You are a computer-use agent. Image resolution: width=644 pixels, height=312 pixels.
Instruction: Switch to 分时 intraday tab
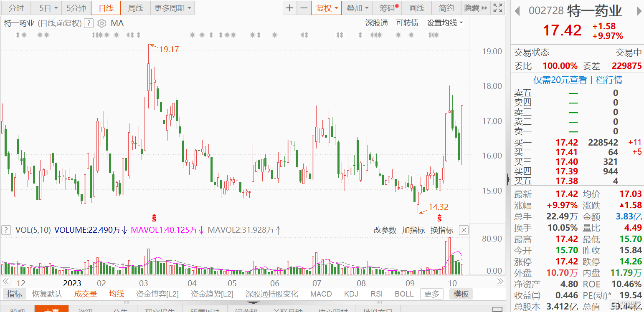[x=16, y=8]
